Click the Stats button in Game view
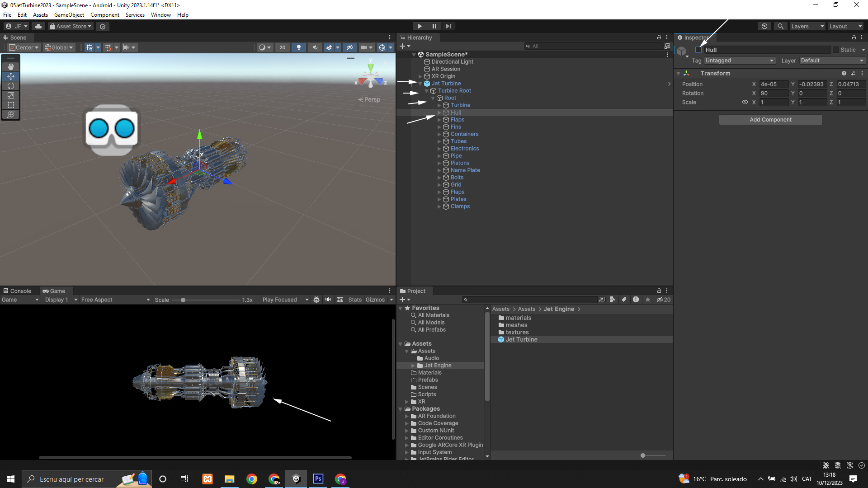Screen dimensions: 868x488 354,300
